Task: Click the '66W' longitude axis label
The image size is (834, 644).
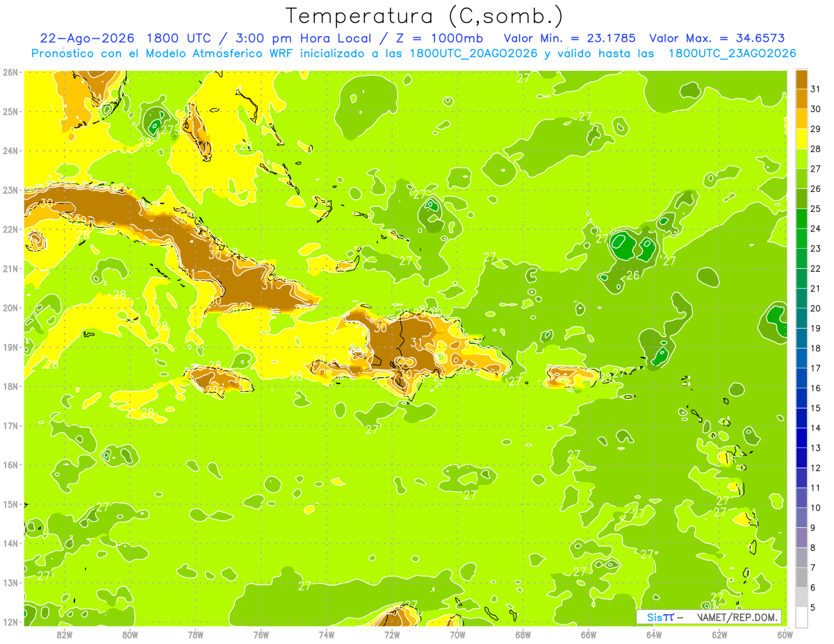Action: click(589, 634)
